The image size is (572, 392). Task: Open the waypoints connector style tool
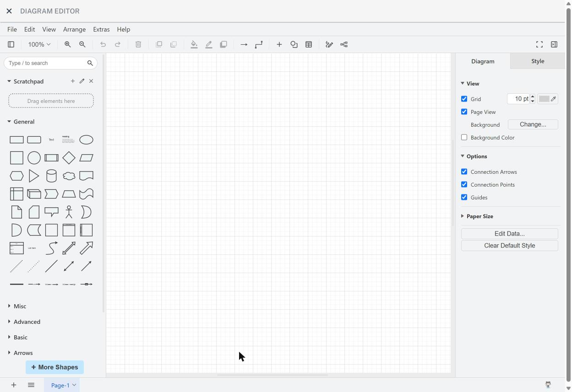[x=259, y=44]
